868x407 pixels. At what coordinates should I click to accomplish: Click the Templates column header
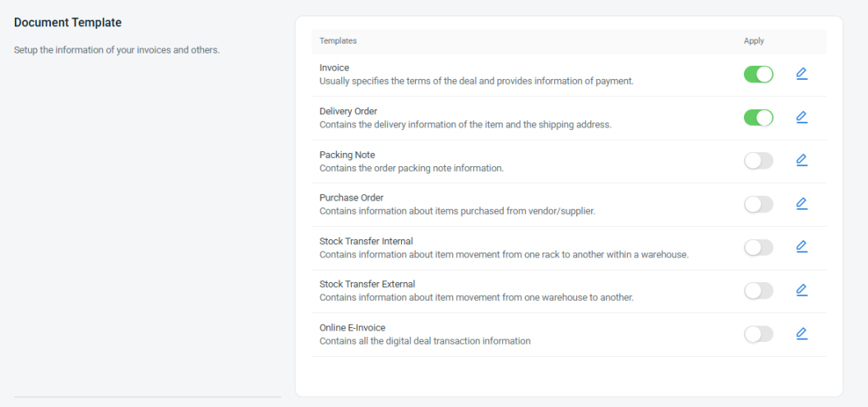338,41
